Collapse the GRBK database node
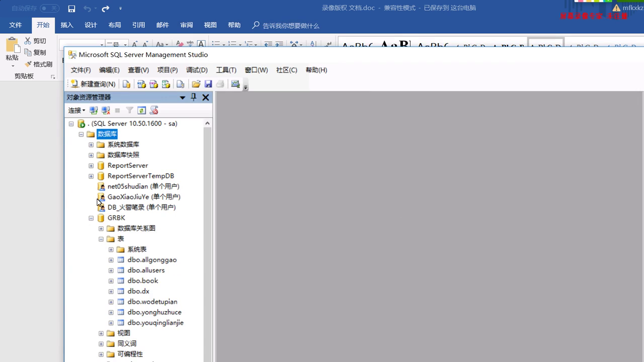This screenshot has width=644, height=362. [x=91, y=218]
